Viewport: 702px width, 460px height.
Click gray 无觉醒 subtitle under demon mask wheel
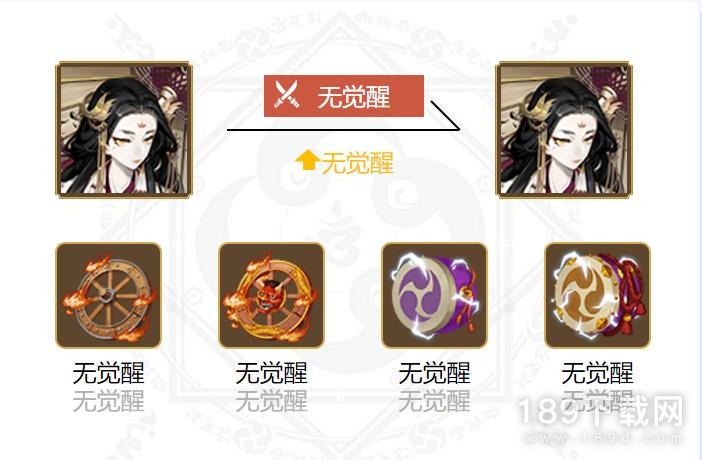[271, 401]
